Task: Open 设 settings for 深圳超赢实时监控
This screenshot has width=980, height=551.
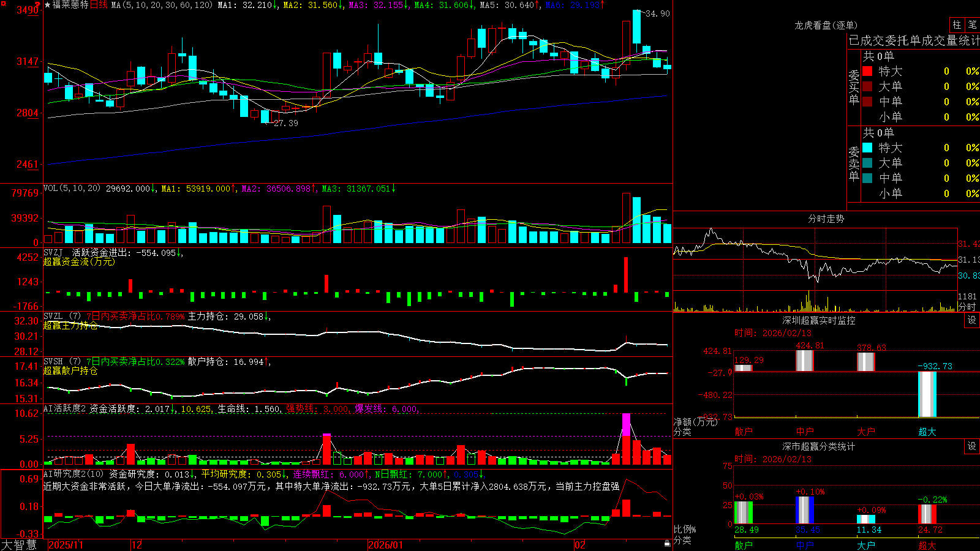Action: pos(972,320)
